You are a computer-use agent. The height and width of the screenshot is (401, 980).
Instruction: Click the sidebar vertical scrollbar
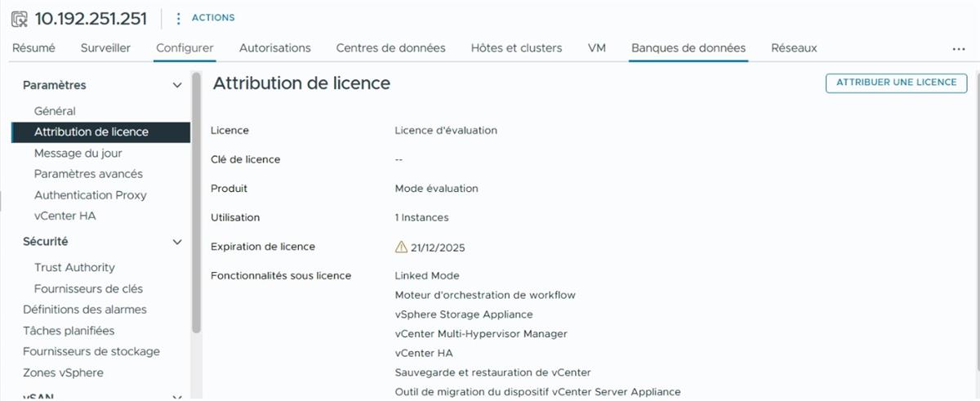(196, 204)
